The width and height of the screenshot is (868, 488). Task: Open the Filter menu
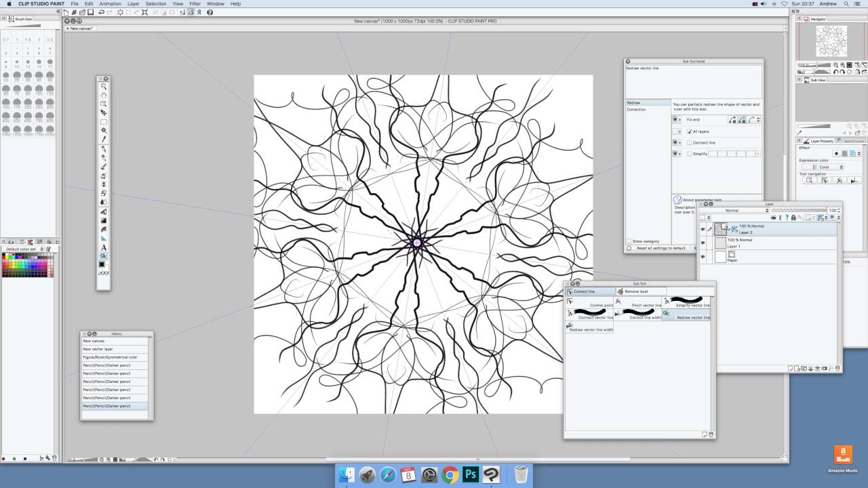[195, 3]
